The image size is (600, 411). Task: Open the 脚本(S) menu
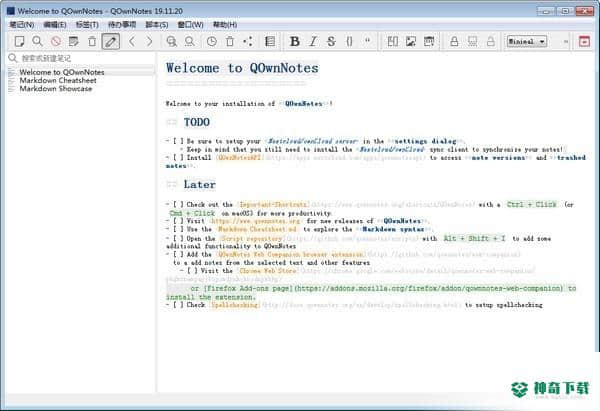click(x=157, y=25)
